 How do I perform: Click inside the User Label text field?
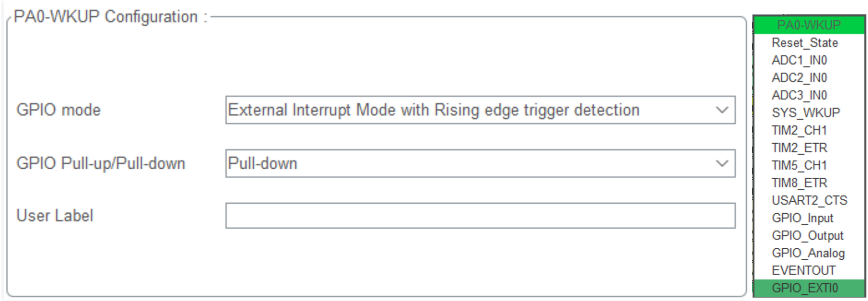point(480,216)
